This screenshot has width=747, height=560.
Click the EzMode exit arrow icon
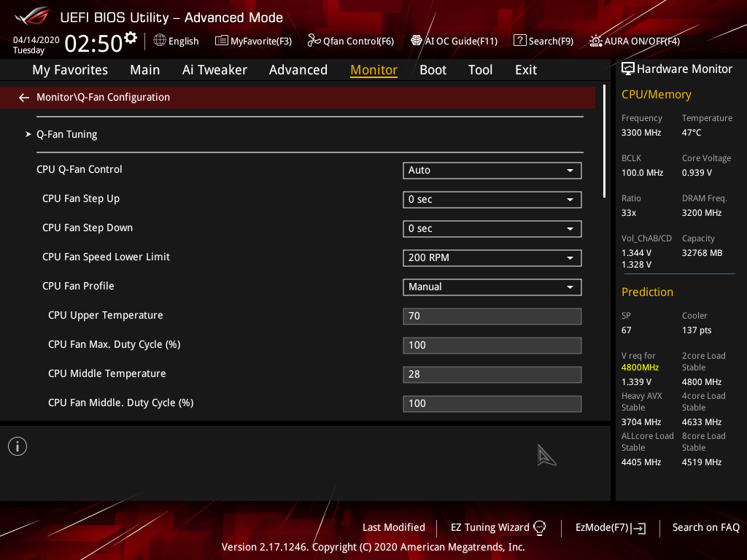pos(638,528)
